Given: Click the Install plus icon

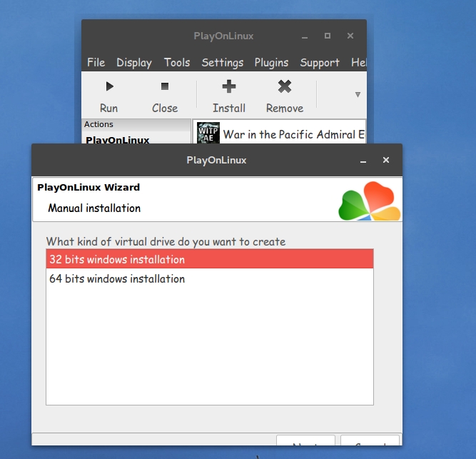Looking at the screenshot, I should 229,86.
